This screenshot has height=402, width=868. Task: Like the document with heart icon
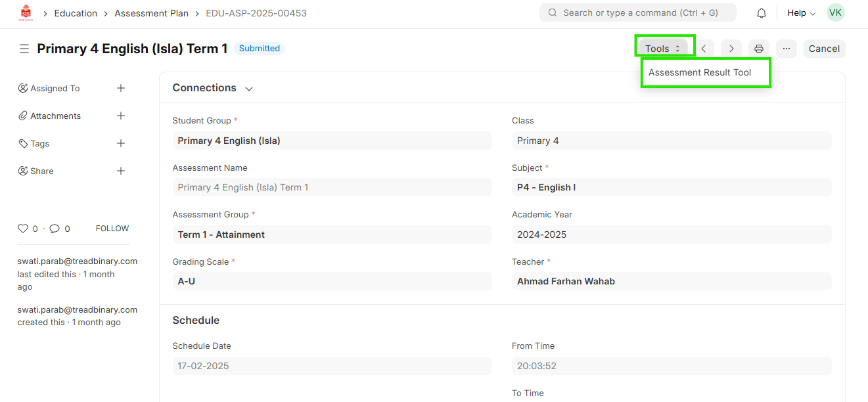pos(23,229)
